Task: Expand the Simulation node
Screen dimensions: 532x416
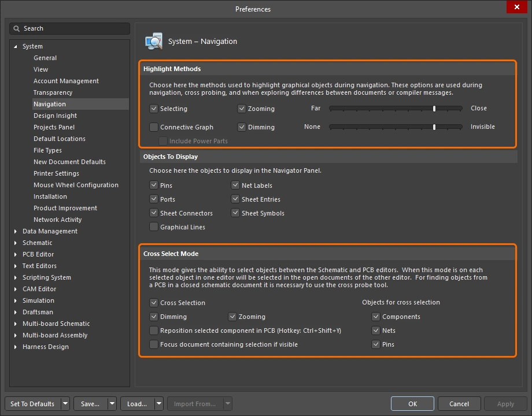Action: [x=15, y=300]
